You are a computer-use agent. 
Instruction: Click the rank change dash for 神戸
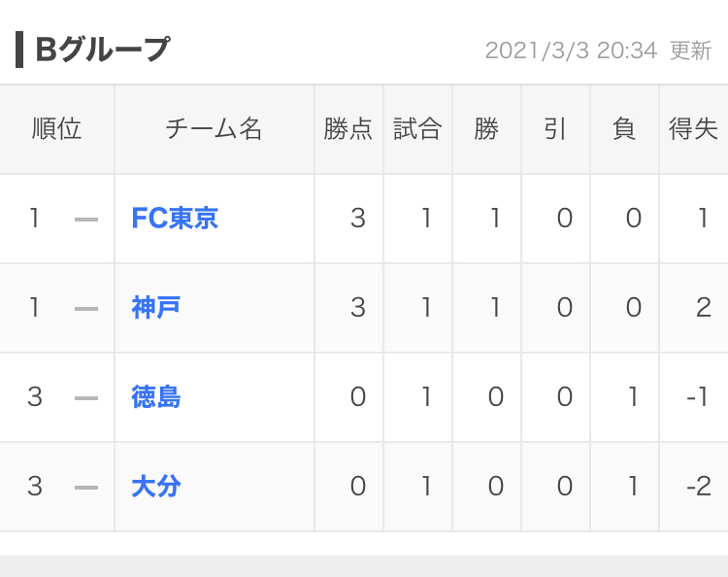tap(86, 309)
